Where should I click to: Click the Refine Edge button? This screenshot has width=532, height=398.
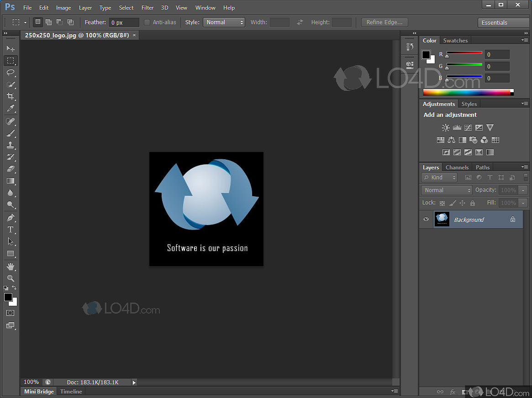(384, 22)
